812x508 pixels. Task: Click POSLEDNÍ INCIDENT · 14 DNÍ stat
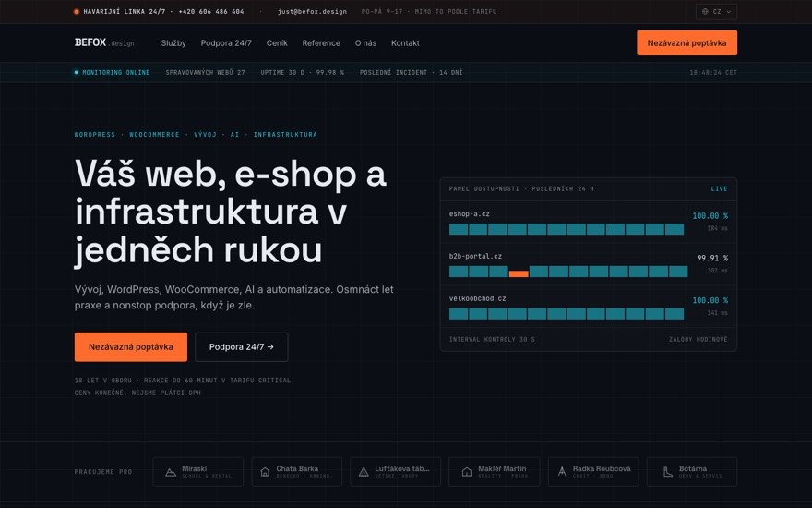(x=412, y=73)
